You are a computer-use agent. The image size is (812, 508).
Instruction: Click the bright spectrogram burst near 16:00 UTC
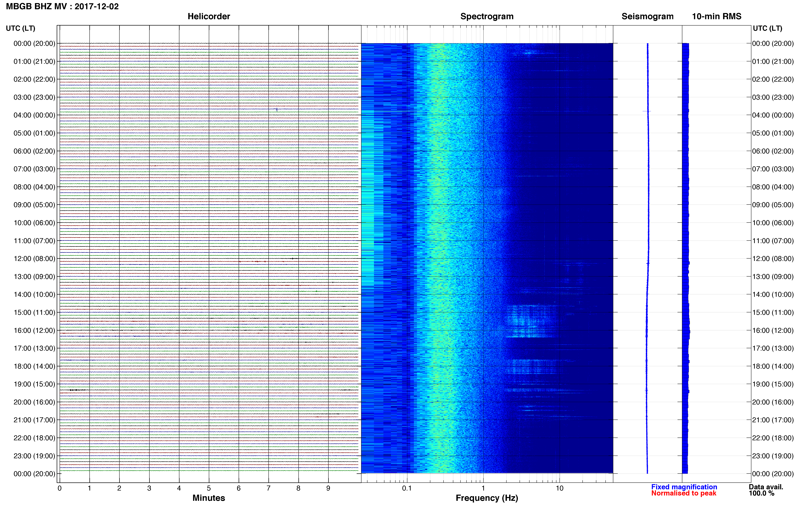pyautogui.click(x=530, y=321)
